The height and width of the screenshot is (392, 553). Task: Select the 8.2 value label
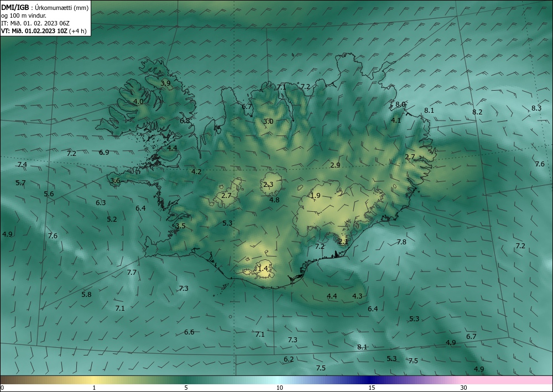tap(477, 112)
